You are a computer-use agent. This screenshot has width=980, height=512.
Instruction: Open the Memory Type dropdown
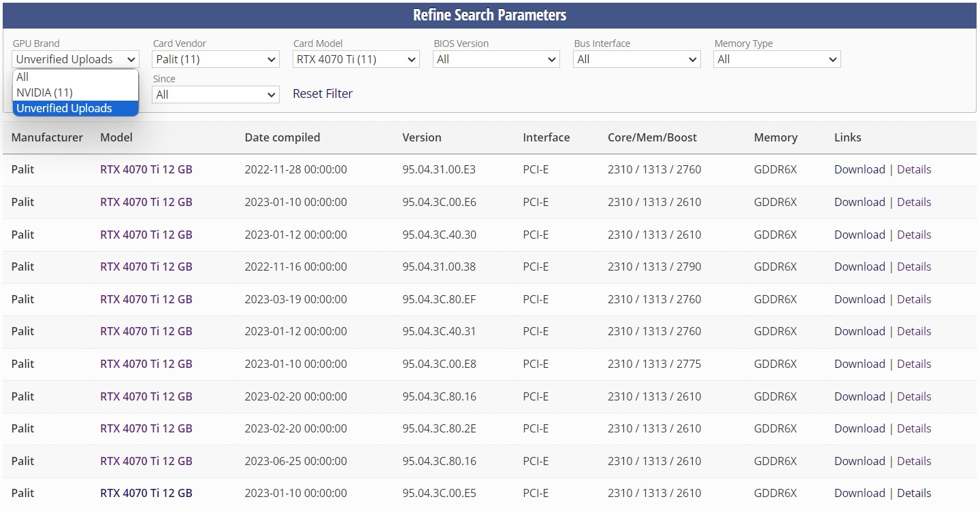[777, 59]
